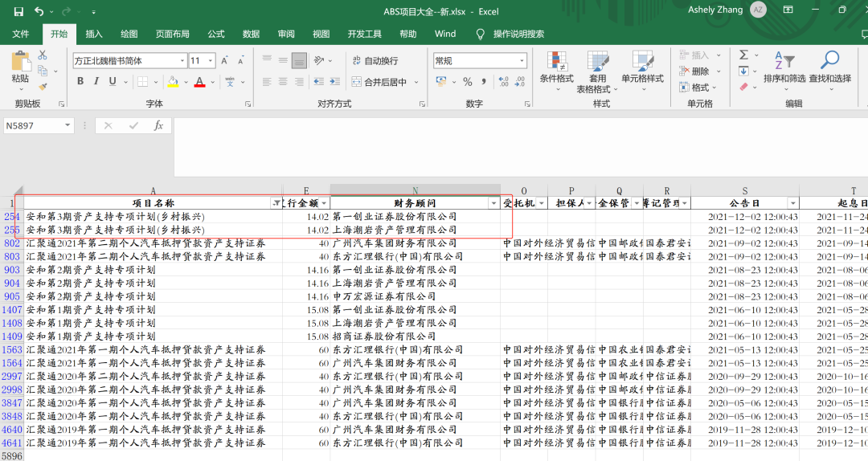
Task: Toggle Underline formatting
Action: click(113, 81)
